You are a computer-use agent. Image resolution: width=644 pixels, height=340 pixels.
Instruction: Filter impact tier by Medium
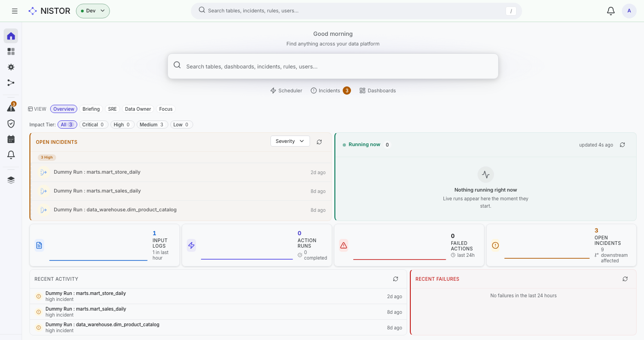(152, 125)
